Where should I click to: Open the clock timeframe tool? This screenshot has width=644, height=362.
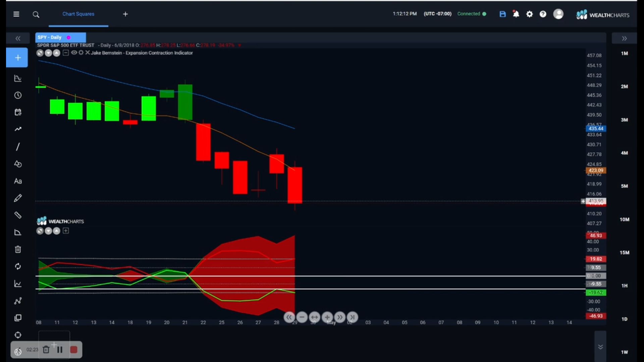[x=18, y=96]
